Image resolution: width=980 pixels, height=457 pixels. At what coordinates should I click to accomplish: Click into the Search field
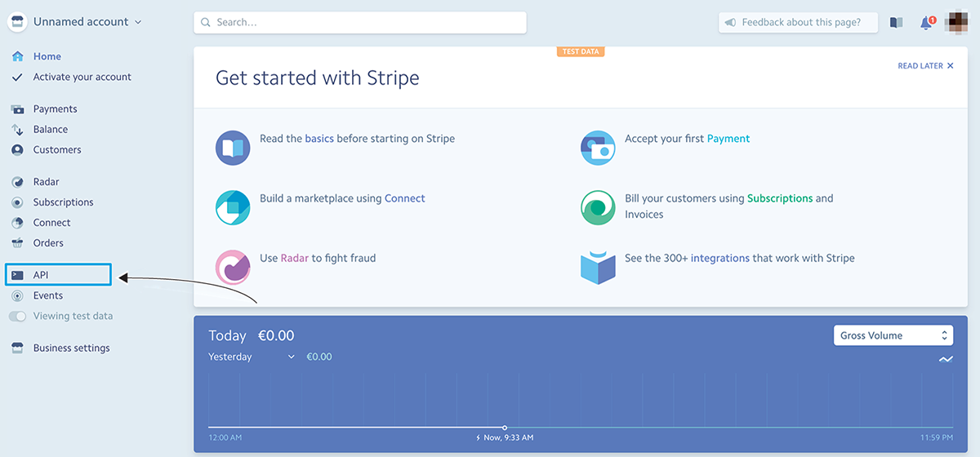click(360, 23)
